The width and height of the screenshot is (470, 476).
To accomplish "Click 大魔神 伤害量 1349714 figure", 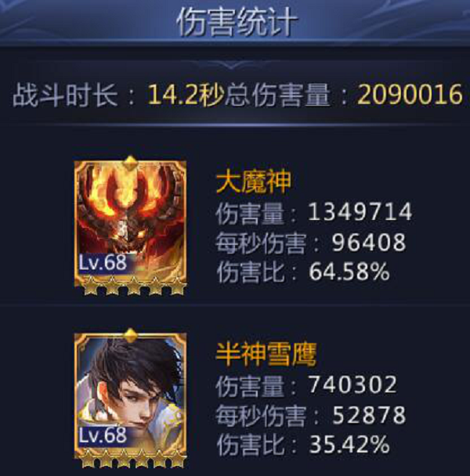I will pyautogui.click(x=360, y=211).
